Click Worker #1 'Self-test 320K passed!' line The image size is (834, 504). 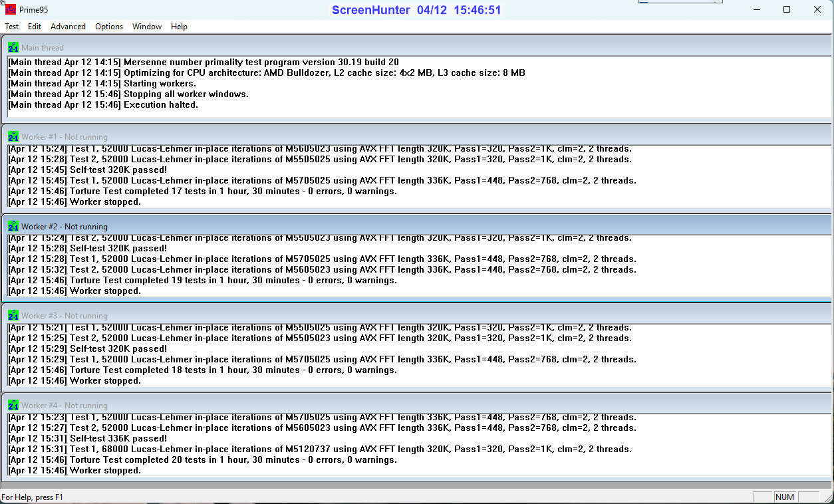click(x=88, y=170)
